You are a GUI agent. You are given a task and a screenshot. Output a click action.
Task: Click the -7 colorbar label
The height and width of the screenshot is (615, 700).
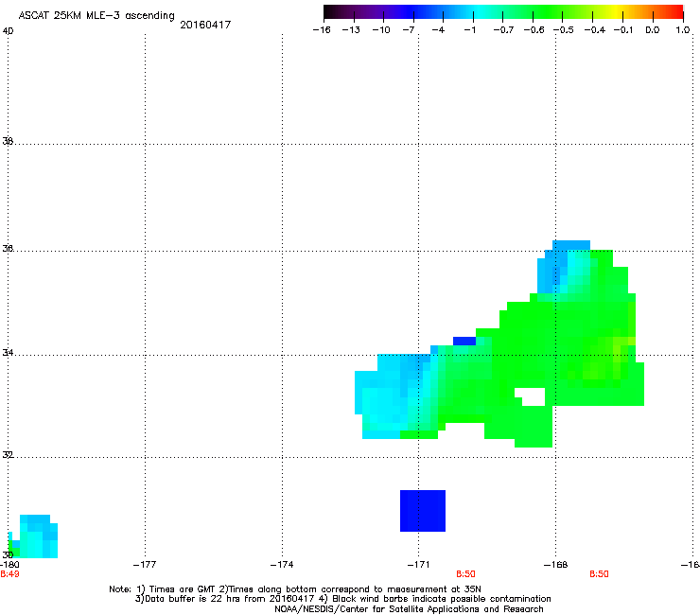click(x=409, y=30)
